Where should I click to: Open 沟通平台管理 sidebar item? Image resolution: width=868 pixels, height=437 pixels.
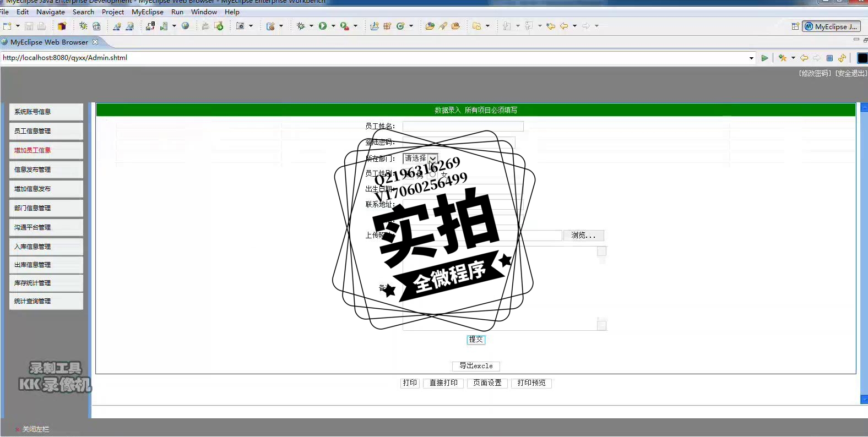click(46, 227)
